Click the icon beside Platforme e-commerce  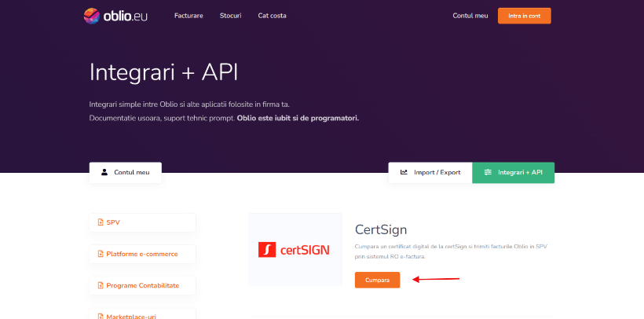pyautogui.click(x=101, y=254)
